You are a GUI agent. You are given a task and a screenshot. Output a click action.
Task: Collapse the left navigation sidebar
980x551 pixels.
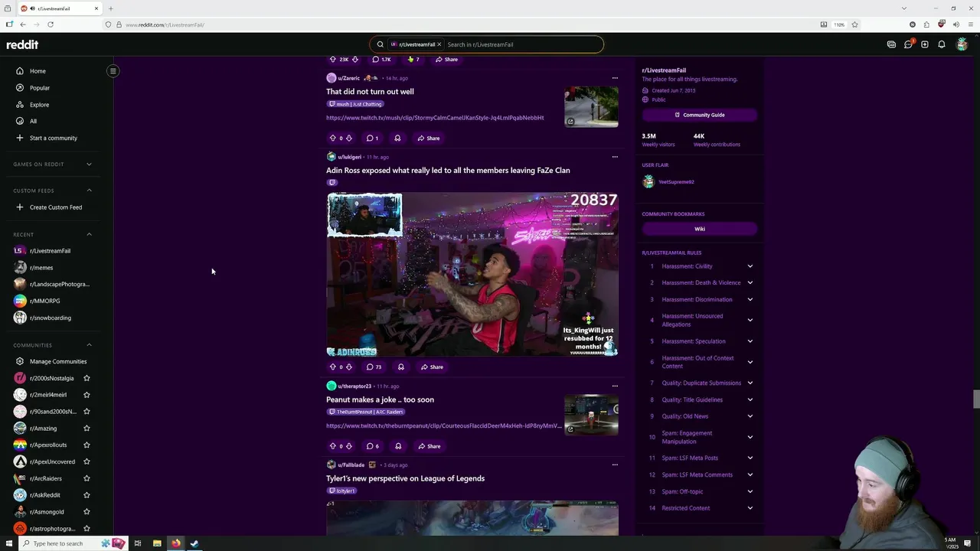pos(113,71)
